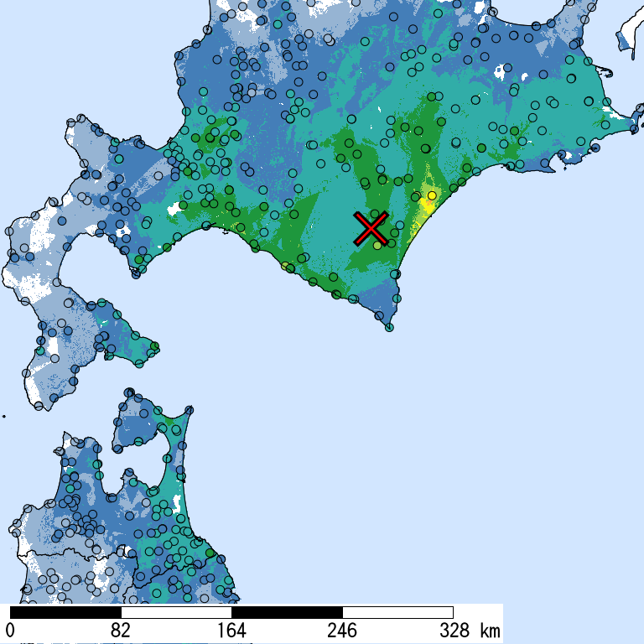Click the "km" unit text

[x=491, y=631]
